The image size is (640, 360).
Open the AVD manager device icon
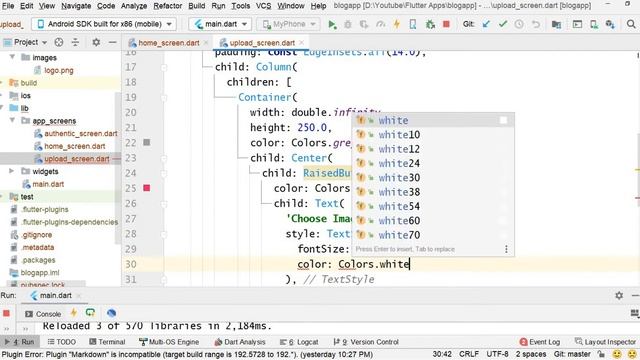coord(594,24)
